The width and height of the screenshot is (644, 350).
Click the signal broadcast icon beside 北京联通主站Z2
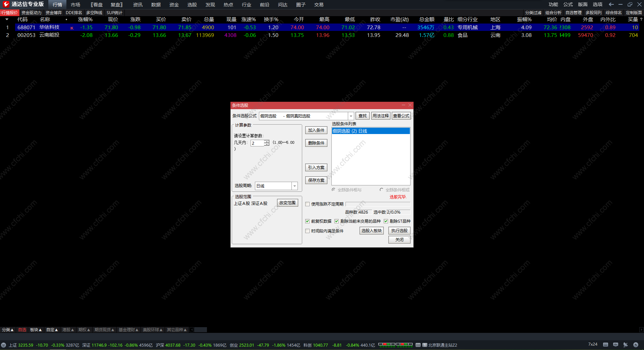418,345
